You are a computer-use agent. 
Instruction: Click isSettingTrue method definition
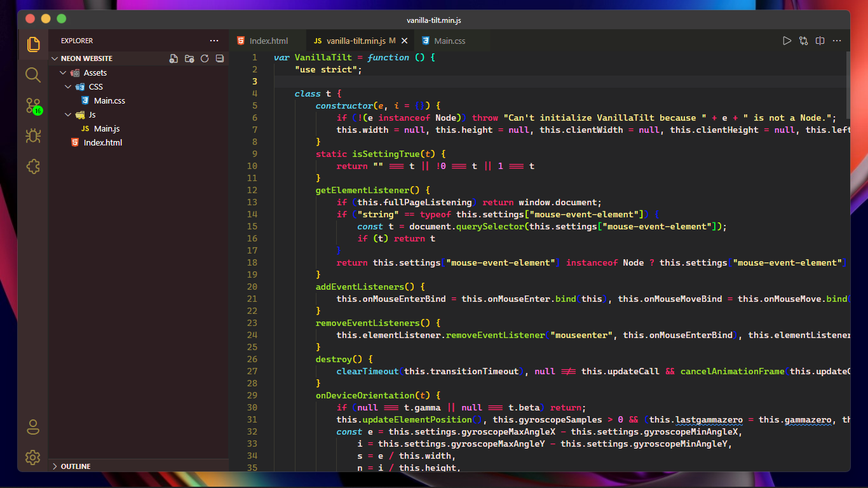[x=386, y=154]
